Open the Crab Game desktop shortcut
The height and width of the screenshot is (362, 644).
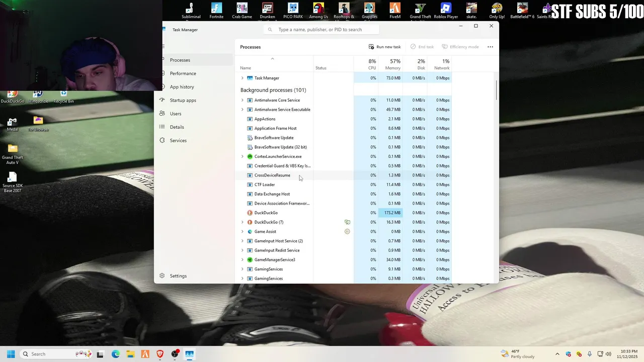[242, 11]
